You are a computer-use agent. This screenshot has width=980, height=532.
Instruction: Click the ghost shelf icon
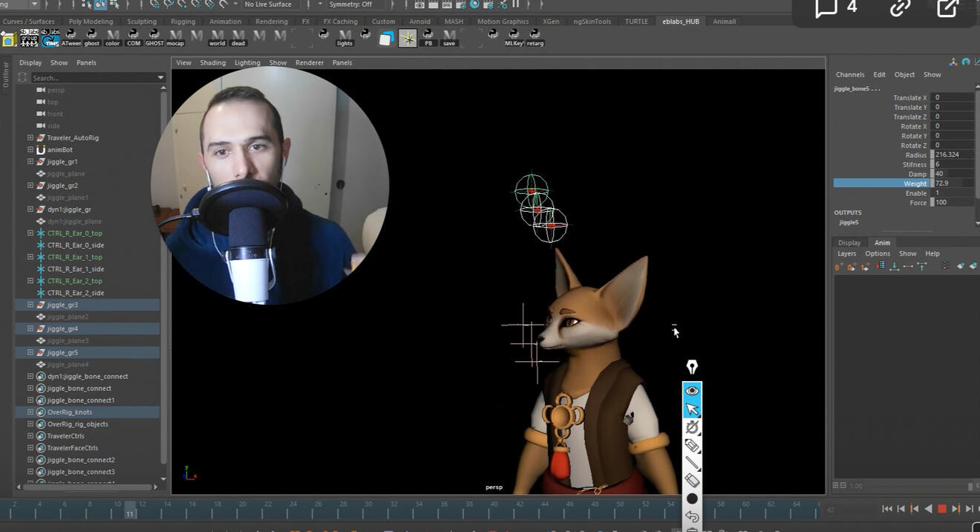tap(91, 37)
